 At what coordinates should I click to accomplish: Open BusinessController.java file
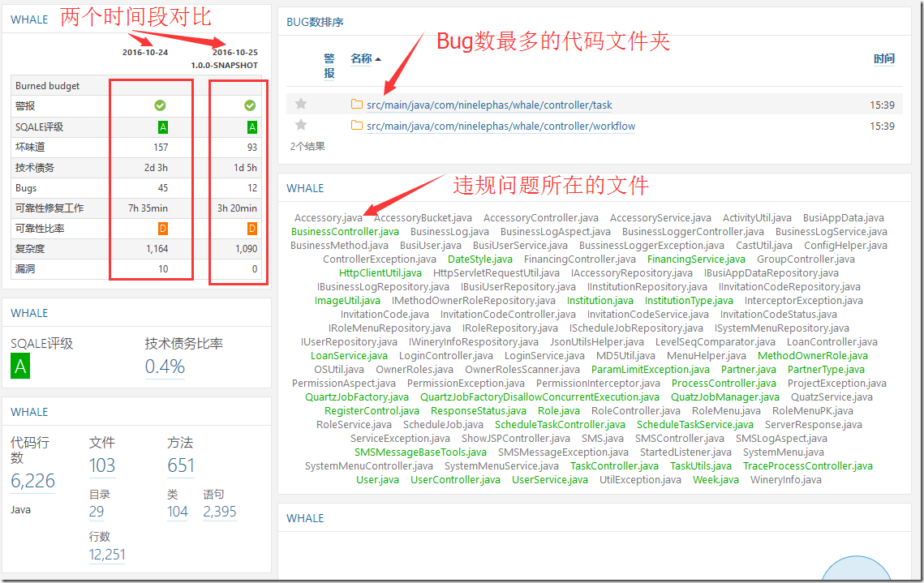(345, 231)
